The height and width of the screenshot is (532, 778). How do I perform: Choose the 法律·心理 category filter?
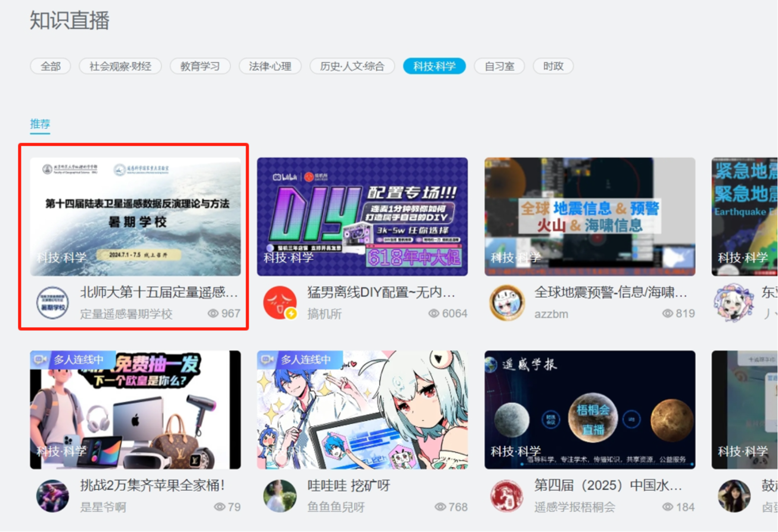coord(270,66)
